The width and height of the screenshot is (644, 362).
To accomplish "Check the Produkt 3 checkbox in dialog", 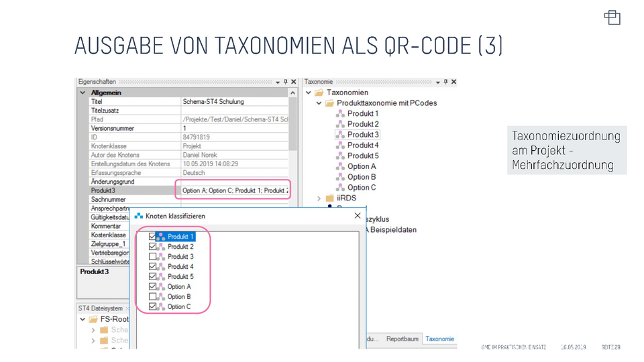I will coord(152,257).
